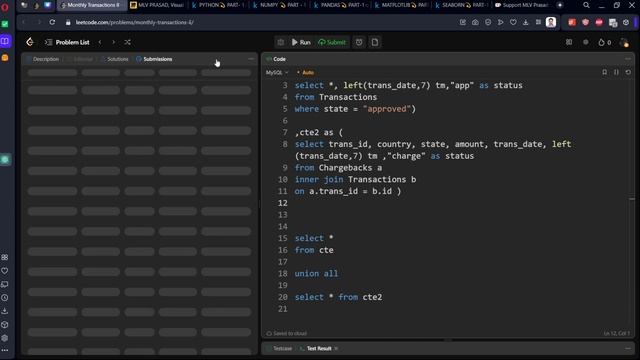This screenshot has height=360, width=640.
Task: Switch to the Support MLV Prasad tab
Action: pyautogui.click(x=523, y=5)
